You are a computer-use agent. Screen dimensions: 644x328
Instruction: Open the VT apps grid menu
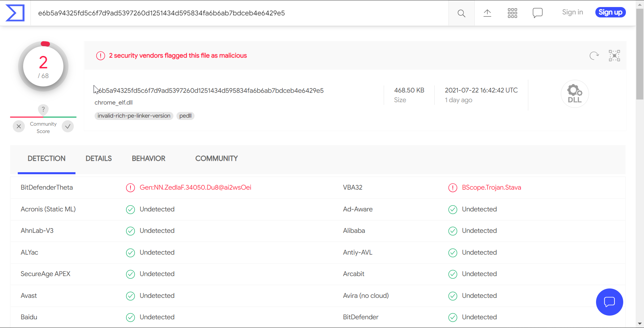pyautogui.click(x=512, y=13)
